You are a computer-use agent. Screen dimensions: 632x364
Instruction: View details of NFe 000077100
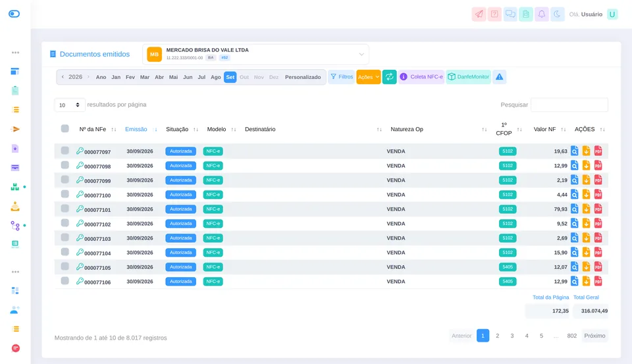[x=574, y=195]
